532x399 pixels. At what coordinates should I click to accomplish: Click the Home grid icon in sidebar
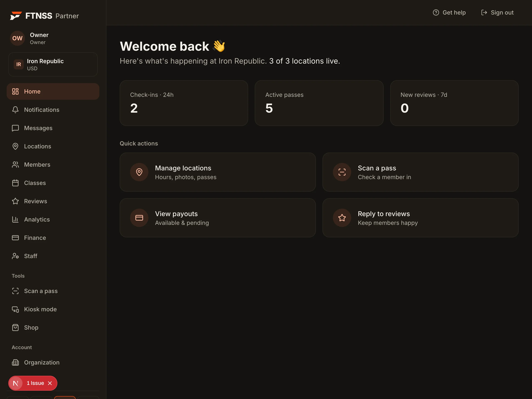coord(15,91)
